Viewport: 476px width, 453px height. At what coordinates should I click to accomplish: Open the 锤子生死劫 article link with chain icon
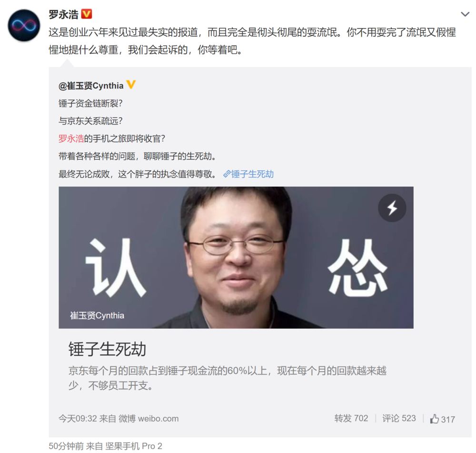coord(248,174)
